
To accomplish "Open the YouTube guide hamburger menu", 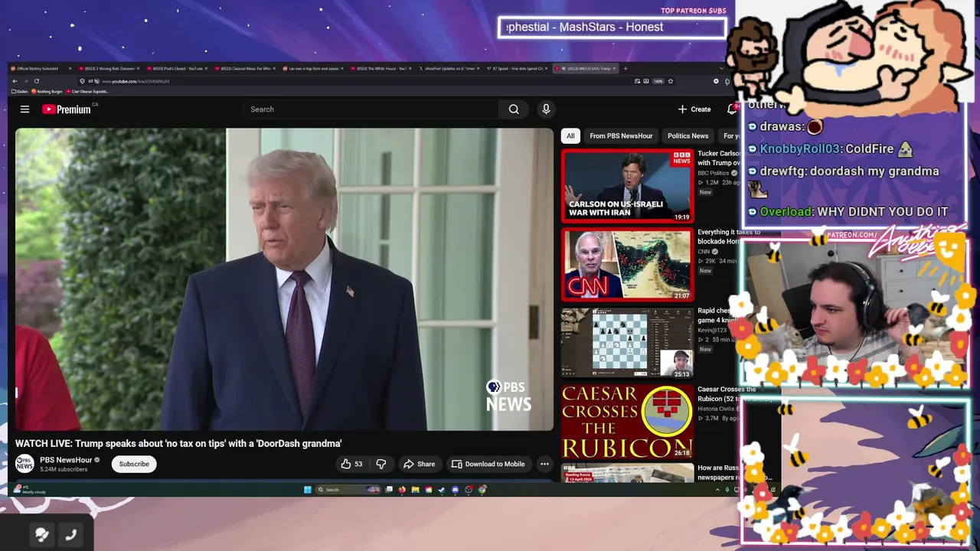I will click(x=24, y=109).
